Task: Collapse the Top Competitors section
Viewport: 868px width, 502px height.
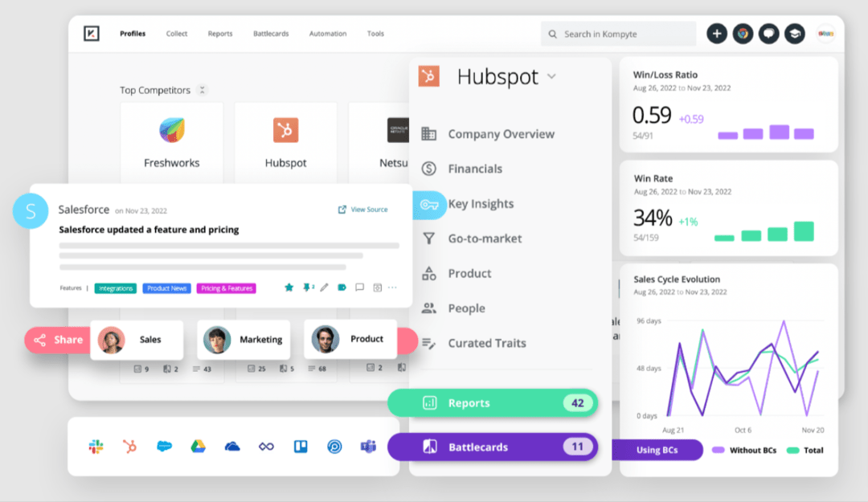Action: click(202, 90)
